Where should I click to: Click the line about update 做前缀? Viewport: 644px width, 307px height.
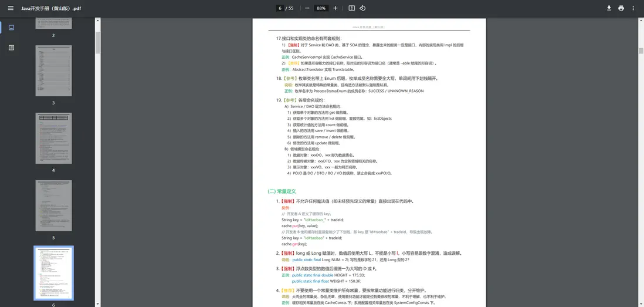pos(313,143)
